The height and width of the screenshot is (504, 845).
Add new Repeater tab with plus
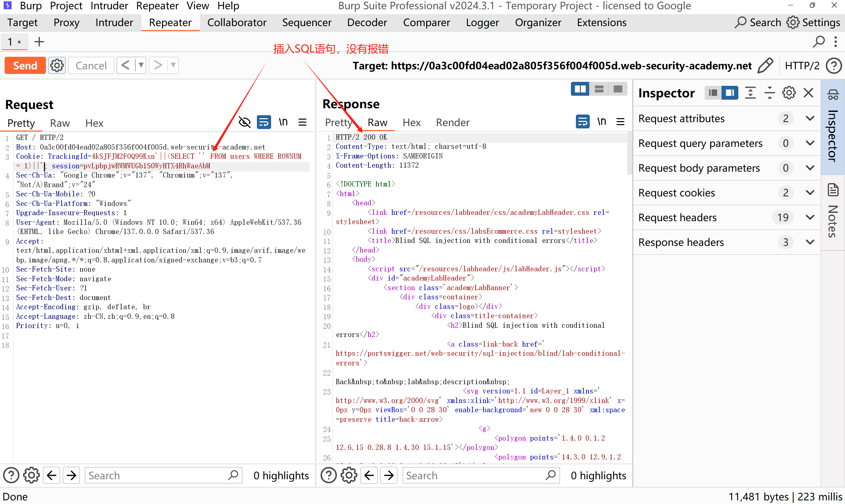click(39, 42)
